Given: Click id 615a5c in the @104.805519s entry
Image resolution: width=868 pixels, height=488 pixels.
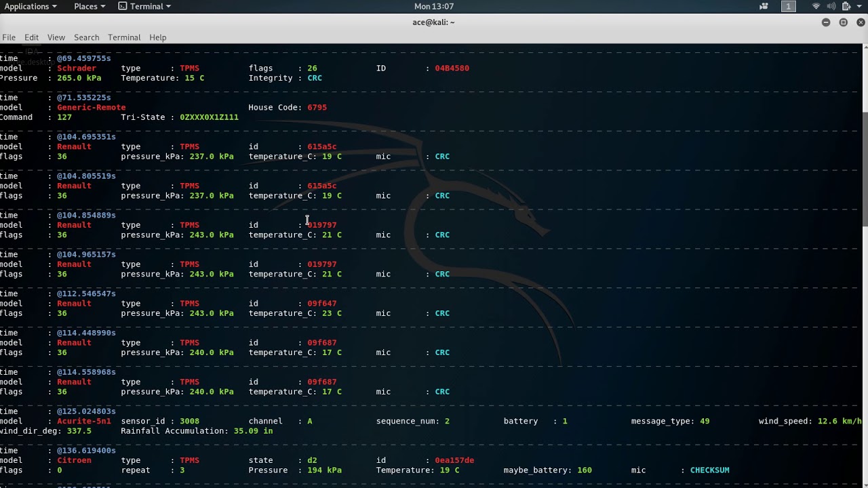Looking at the screenshot, I should pos(322,186).
